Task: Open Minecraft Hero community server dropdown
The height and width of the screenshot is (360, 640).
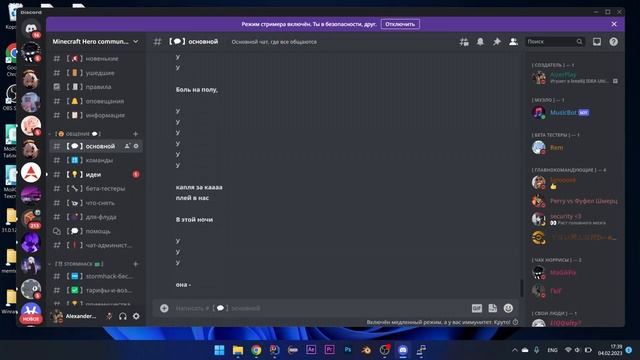Action: 96,42
